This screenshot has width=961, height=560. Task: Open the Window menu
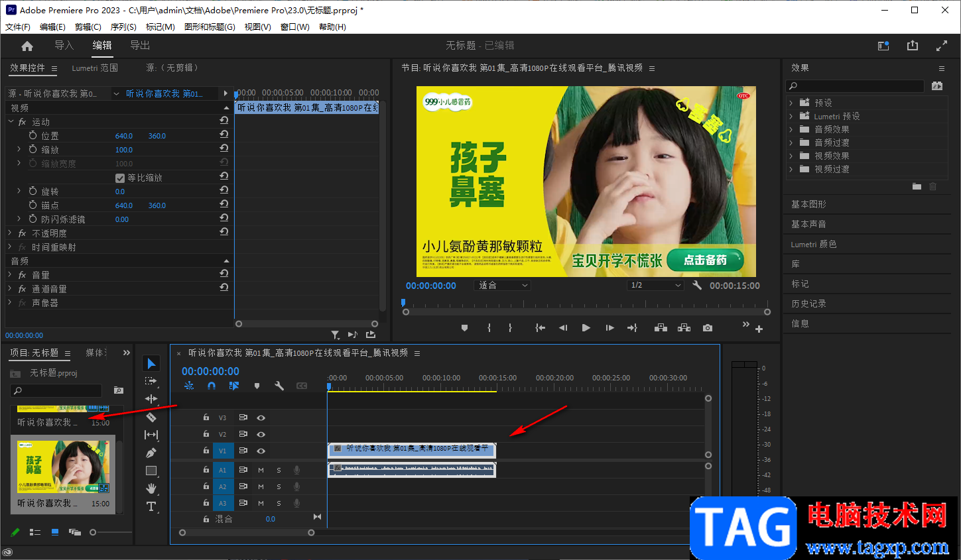[295, 27]
